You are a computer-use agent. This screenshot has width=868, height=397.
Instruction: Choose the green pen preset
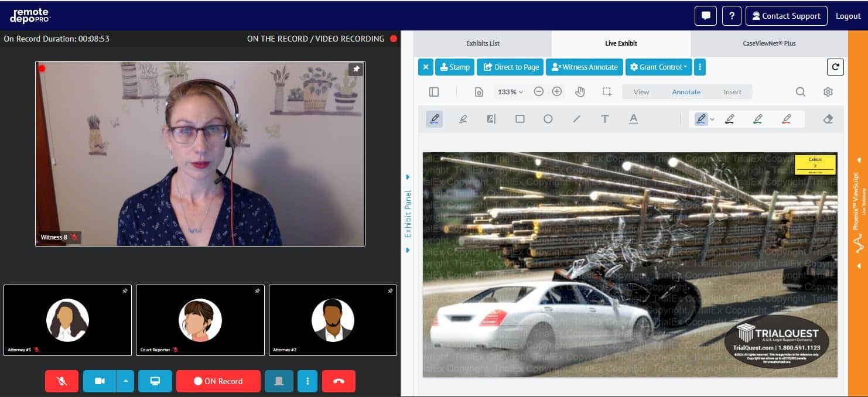click(x=758, y=119)
